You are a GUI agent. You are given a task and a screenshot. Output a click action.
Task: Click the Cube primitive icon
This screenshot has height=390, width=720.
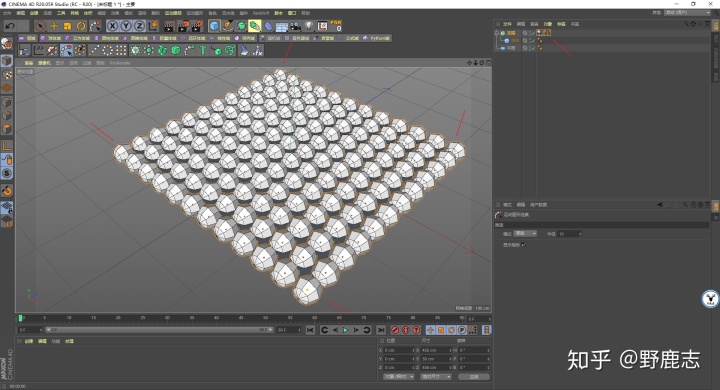[x=214, y=26]
